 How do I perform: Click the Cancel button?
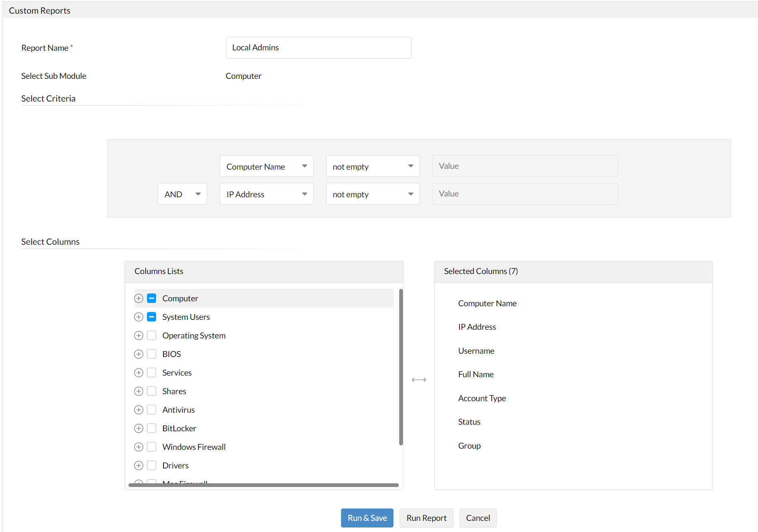click(478, 518)
